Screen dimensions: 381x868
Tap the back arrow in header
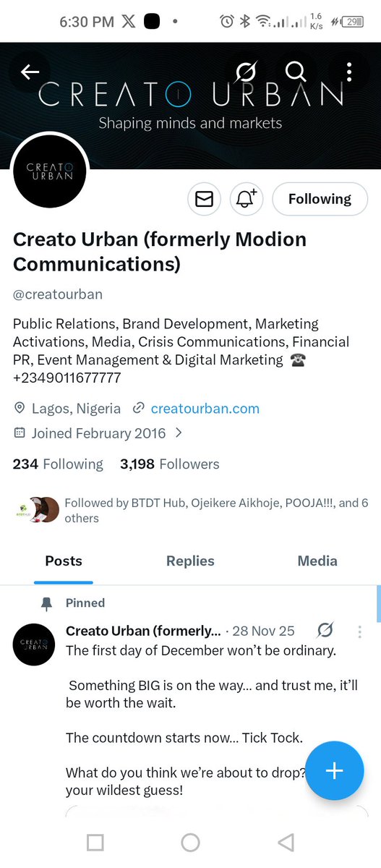tap(30, 72)
